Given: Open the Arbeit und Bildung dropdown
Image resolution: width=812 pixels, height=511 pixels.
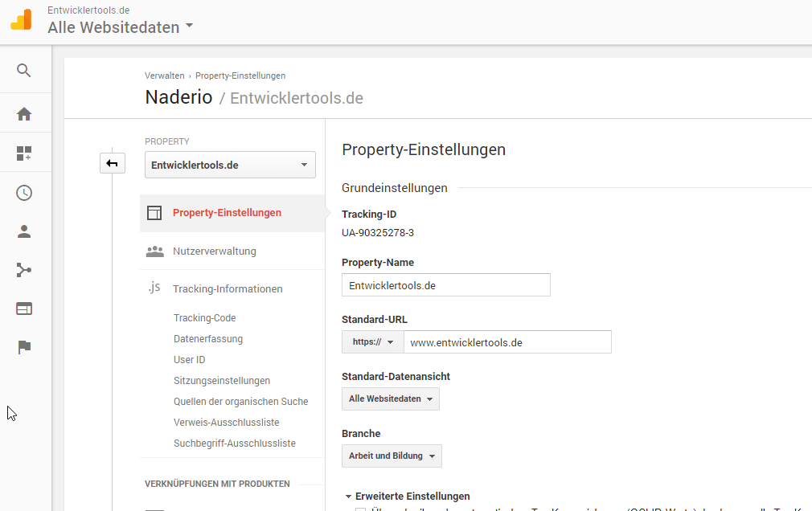Looking at the screenshot, I should tap(392, 456).
